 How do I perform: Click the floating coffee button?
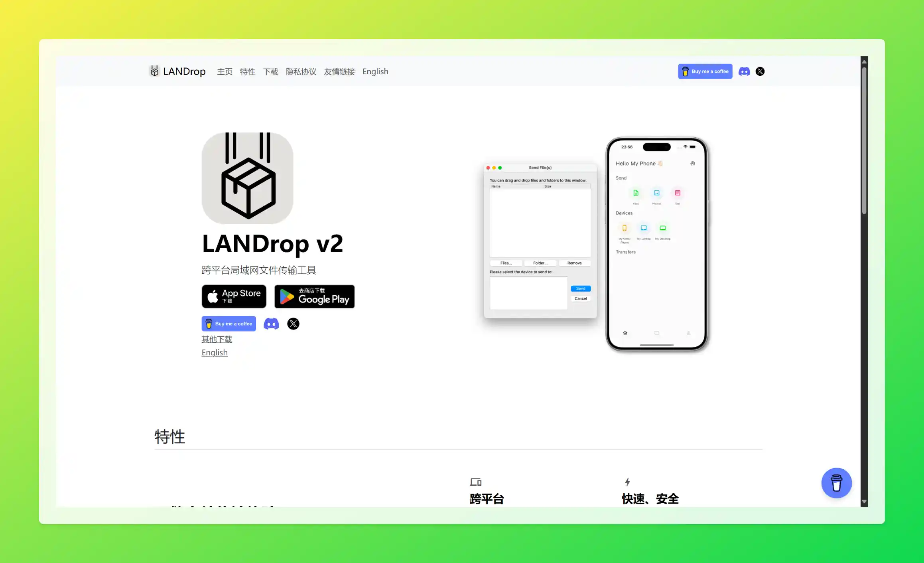(x=836, y=482)
